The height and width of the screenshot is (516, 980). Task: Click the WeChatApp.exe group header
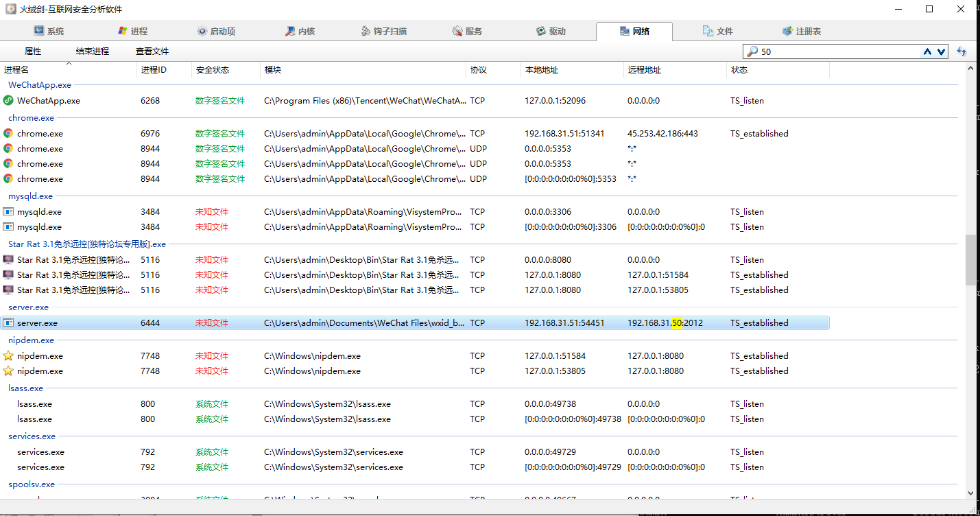pyautogui.click(x=40, y=85)
